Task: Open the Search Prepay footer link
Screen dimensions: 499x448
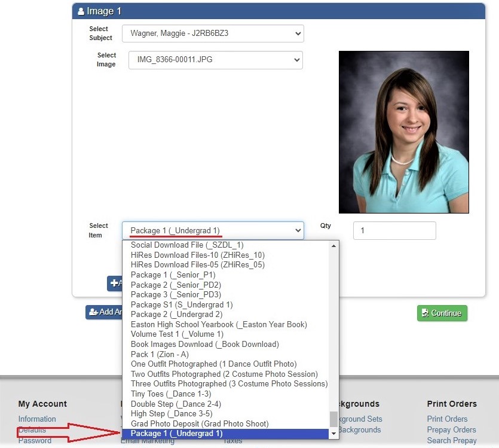Action: point(451,440)
